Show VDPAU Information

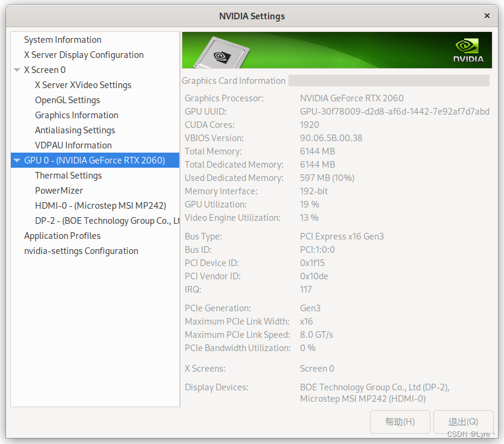73,145
